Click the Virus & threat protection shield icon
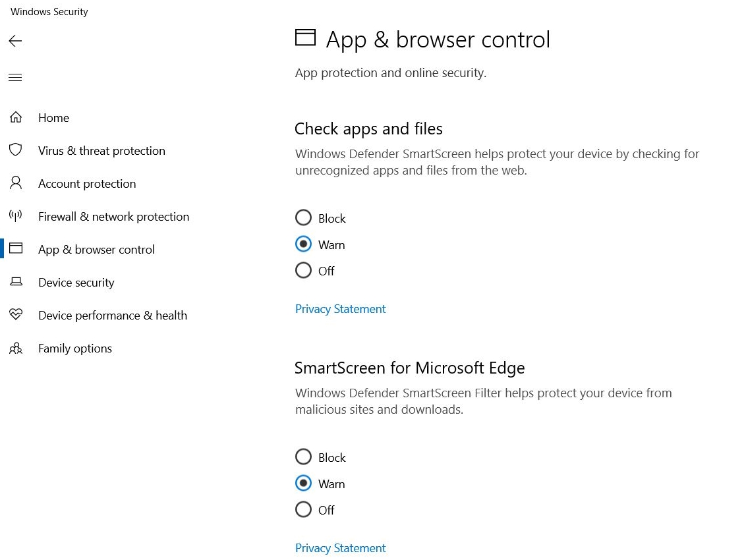 (16, 150)
